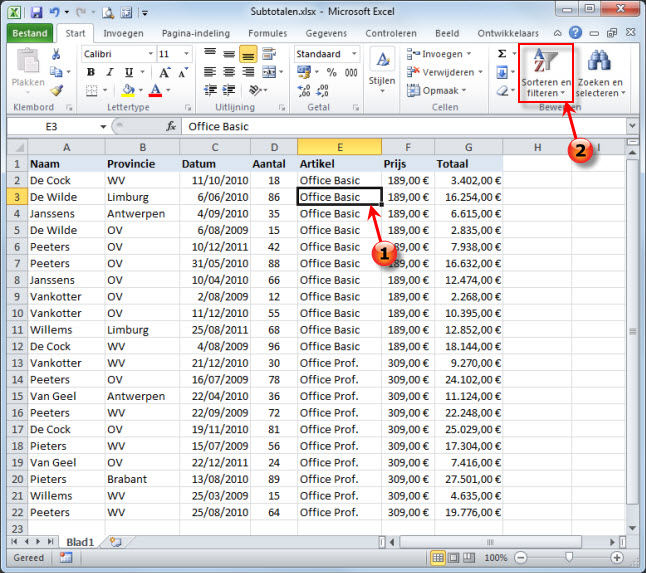Click the accounting currency format icon
This screenshot has width=646, height=573.
304,72
